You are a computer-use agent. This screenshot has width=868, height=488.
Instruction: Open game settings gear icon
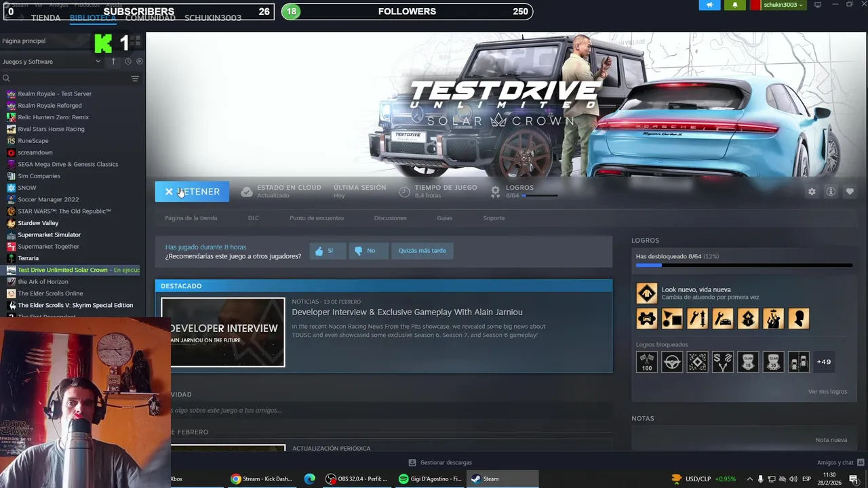point(812,192)
